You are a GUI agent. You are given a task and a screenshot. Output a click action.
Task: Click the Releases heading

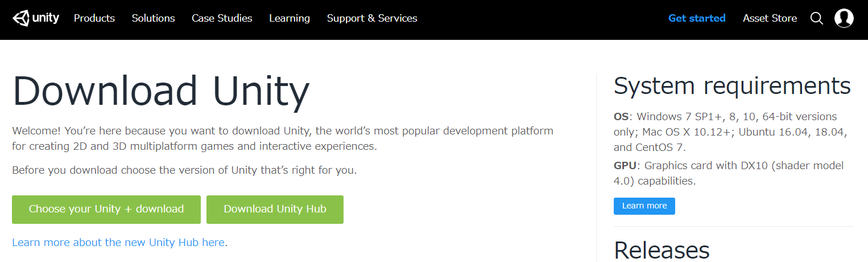[662, 250]
